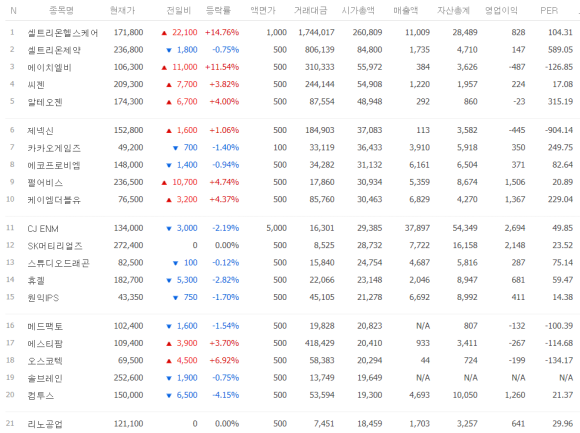Click the 54,349 total assets cell
Image resolution: width=580 pixels, height=433 pixels.
click(x=465, y=228)
